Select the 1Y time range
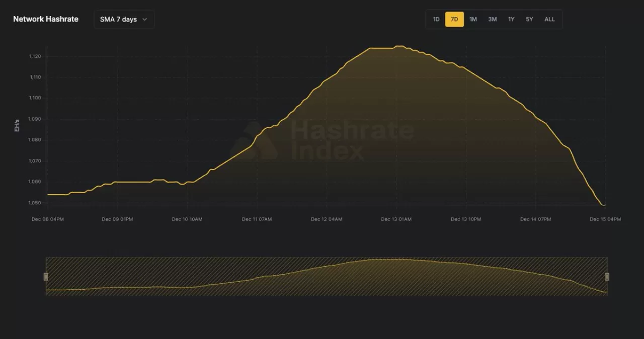644x339 pixels. point(511,19)
